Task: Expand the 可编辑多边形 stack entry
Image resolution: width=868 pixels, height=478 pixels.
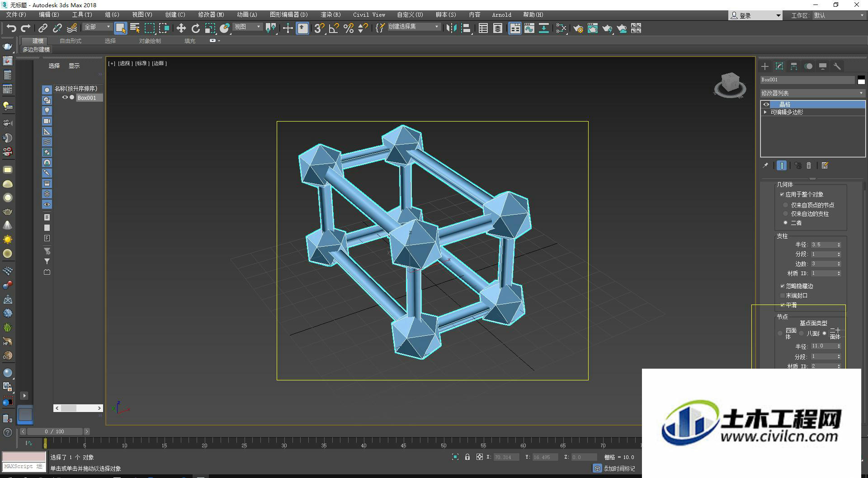Action: pyautogui.click(x=765, y=112)
